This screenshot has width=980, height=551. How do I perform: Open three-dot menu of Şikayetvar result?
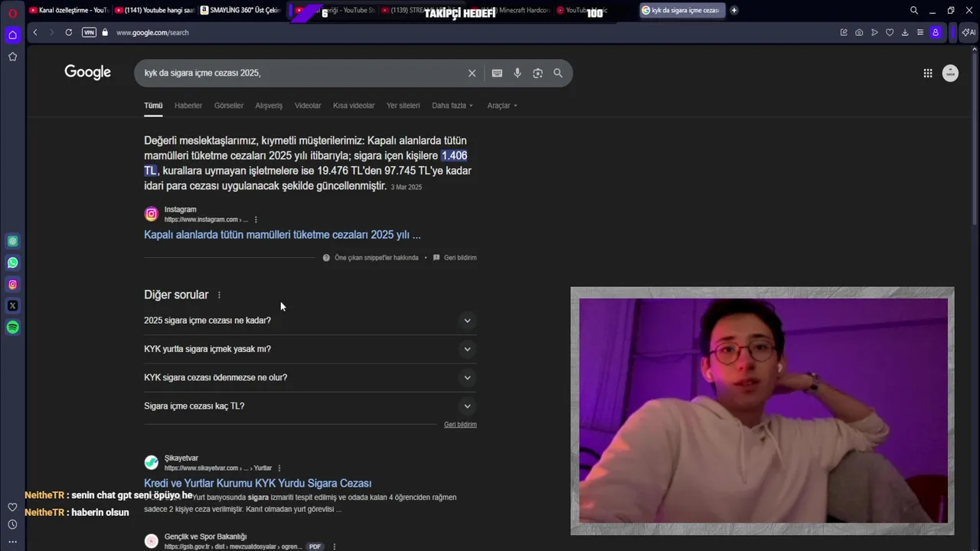click(279, 468)
